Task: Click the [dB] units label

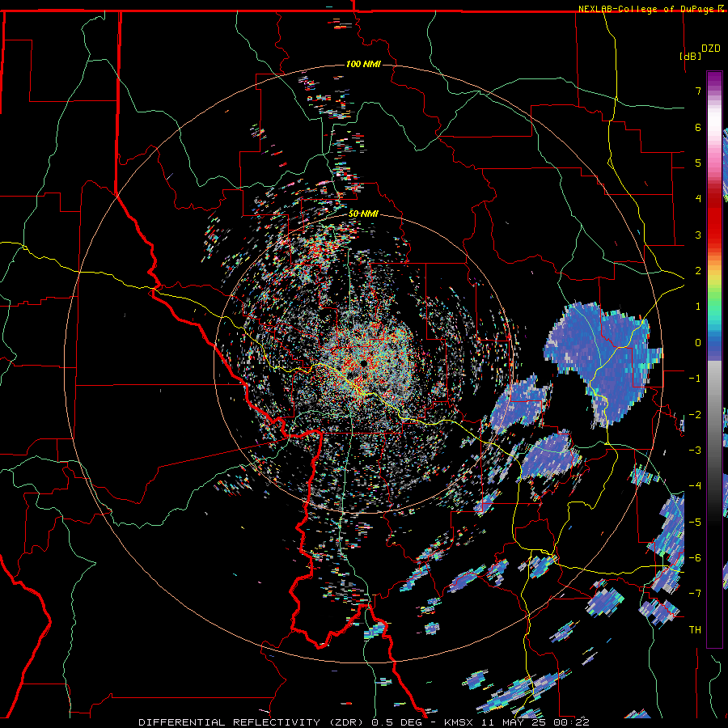Action: 690,56
